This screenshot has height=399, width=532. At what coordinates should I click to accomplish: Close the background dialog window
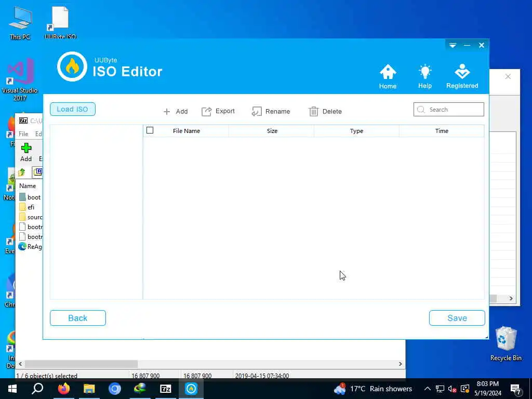508,77
